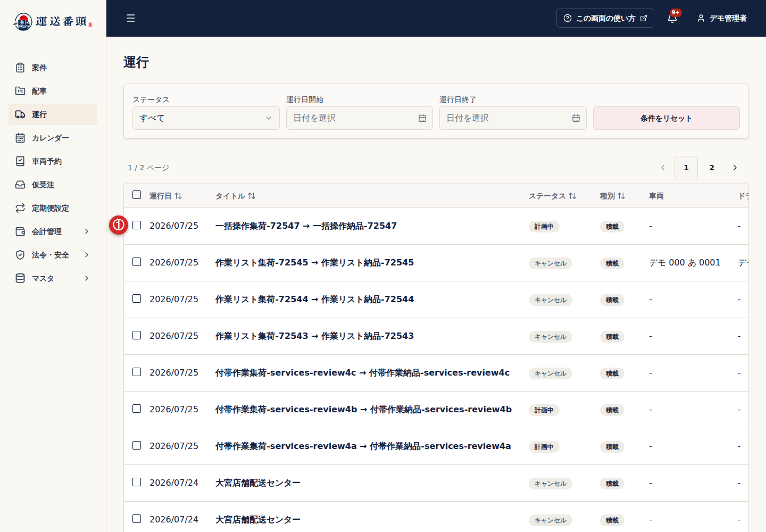Open 作業リスト集荷-72544 title
The image size is (766, 532).
tap(314, 299)
